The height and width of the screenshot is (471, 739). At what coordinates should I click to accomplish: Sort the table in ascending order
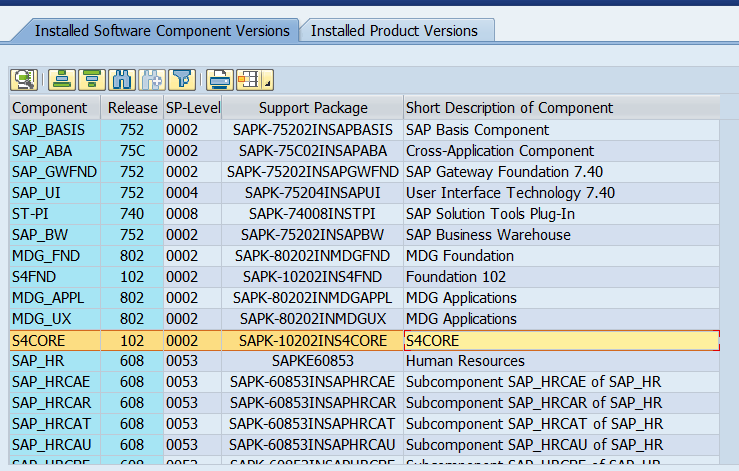pyautogui.click(x=61, y=80)
